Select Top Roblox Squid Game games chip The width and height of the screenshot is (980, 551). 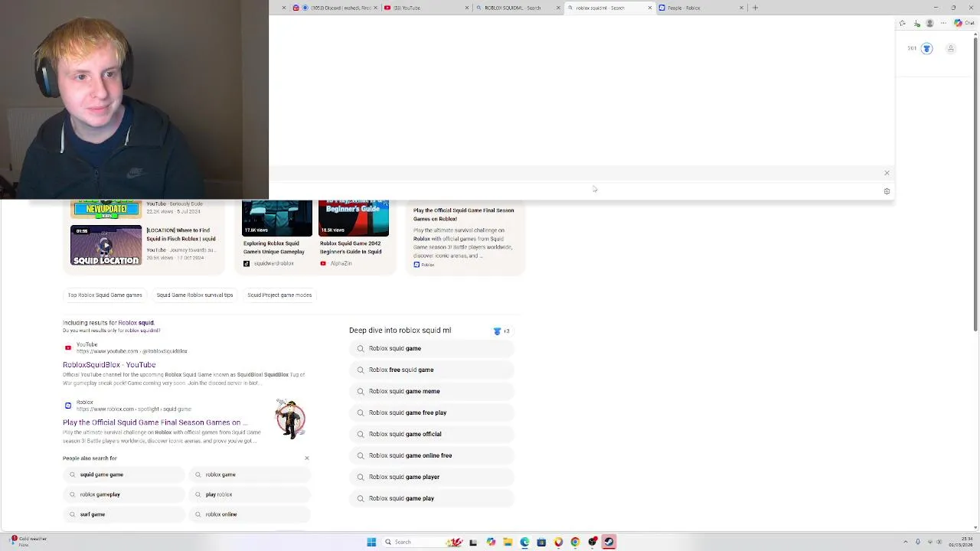[x=105, y=295]
